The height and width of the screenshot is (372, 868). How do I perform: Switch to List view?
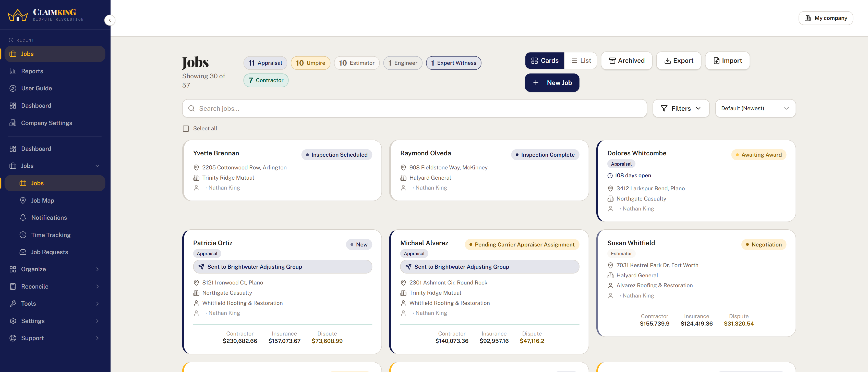click(580, 61)
